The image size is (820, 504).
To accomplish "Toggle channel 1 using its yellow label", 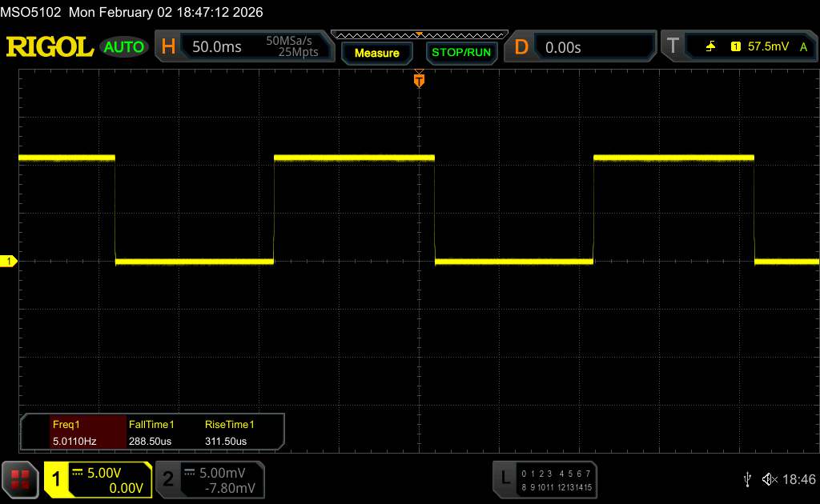I will coord(57,479).
